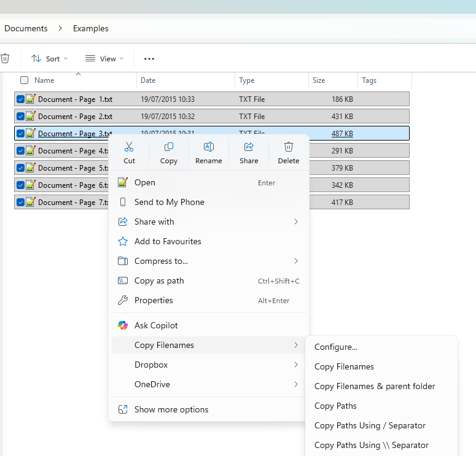The height and width of the screenshot is (456, 476).
Task: Open Configure... in Copy Filenames submenu
Action: click(x=336, y=347)
